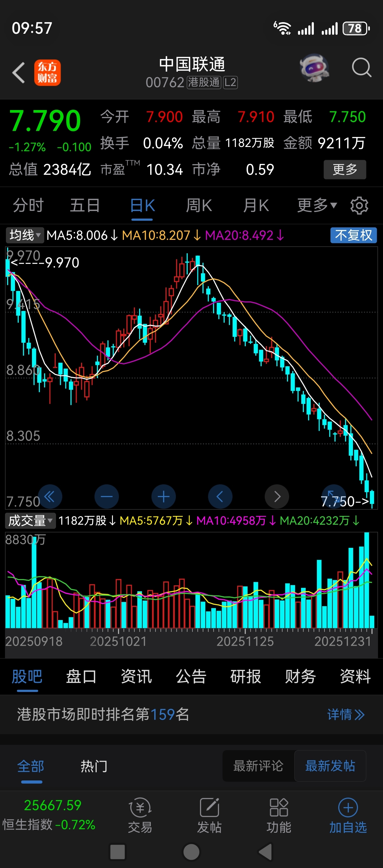Tap 港股市场即时排名第159名 ranking row
The width and height of the screenshot is (383, 868).
coord(191,714)
